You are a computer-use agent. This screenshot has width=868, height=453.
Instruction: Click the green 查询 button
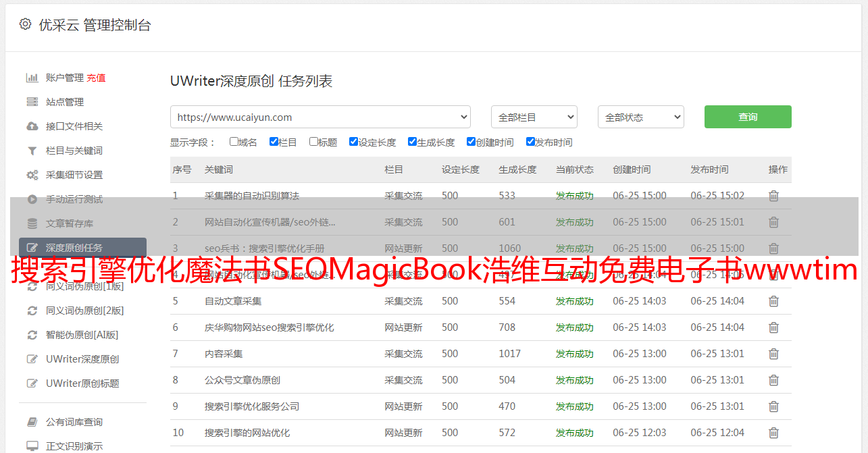[x=748, y=117]
